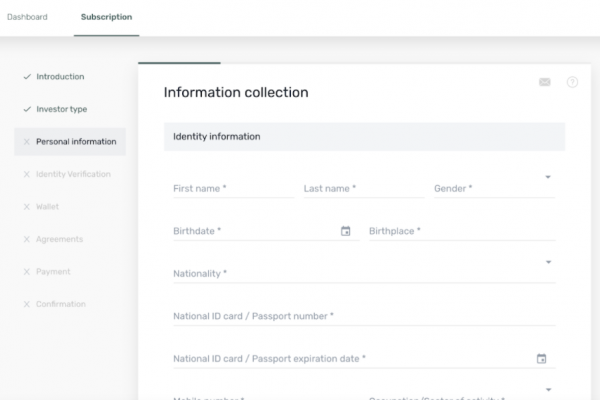Click the X icon beside Agreements

click(26, 239)
